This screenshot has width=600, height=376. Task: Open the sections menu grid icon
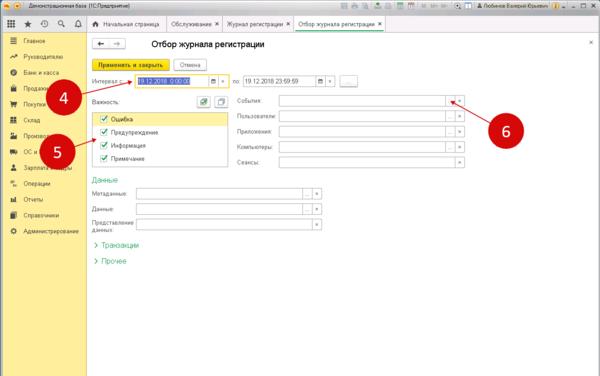tap(11, 24)
